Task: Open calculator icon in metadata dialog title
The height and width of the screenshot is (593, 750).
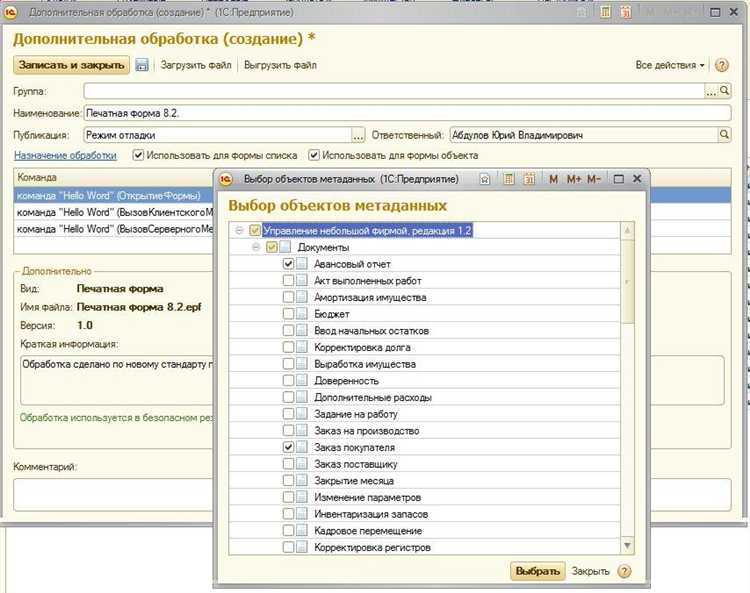Action: coord(509,179)
